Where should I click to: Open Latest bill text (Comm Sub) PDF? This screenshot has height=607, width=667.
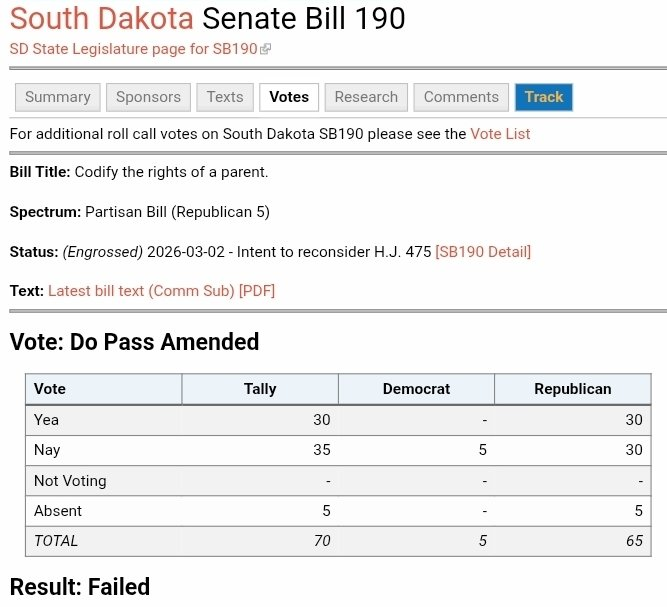[161, 291]
